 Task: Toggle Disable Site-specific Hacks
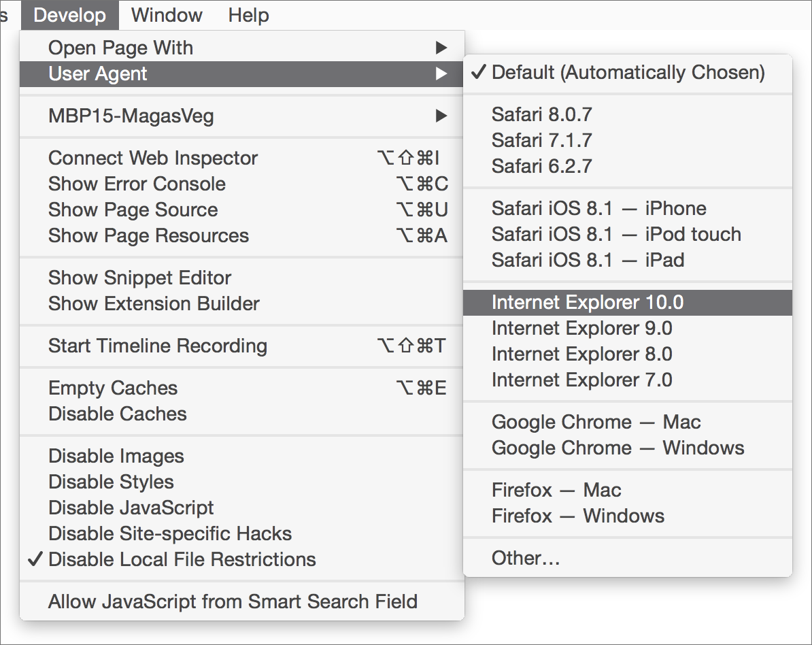[242, 533]
